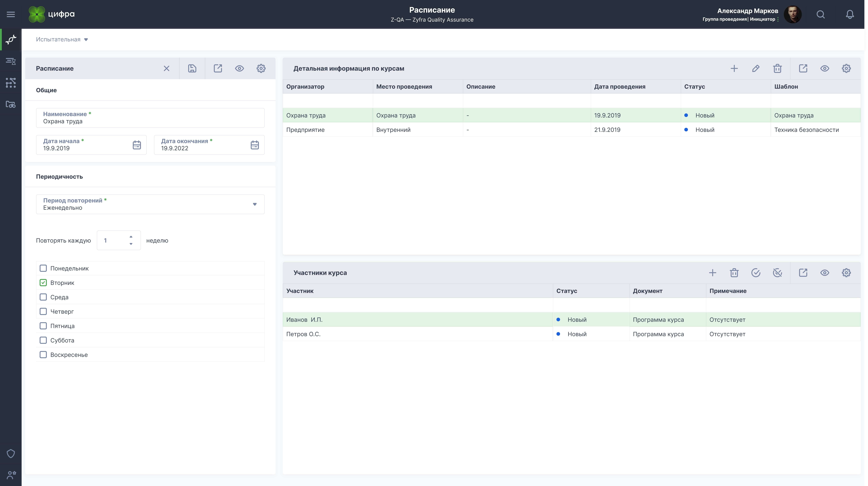Filter the Участник column field
The image size is (868, 486).
pos(418,305)
